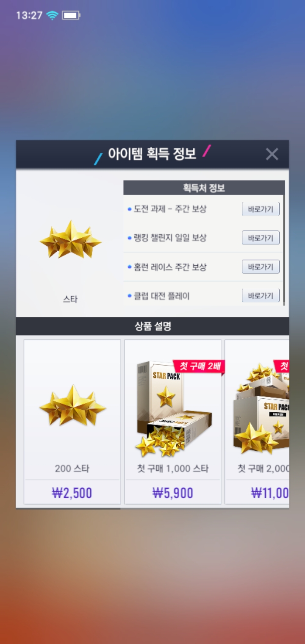
Task: Select the 2,000 스타 Star Pack boxes image
Action: pos(261,408)
